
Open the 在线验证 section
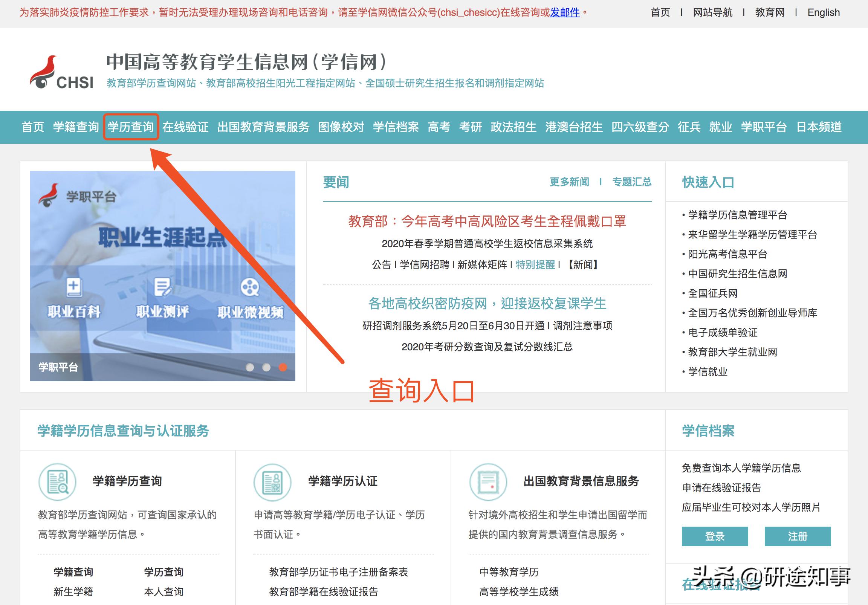185,127
